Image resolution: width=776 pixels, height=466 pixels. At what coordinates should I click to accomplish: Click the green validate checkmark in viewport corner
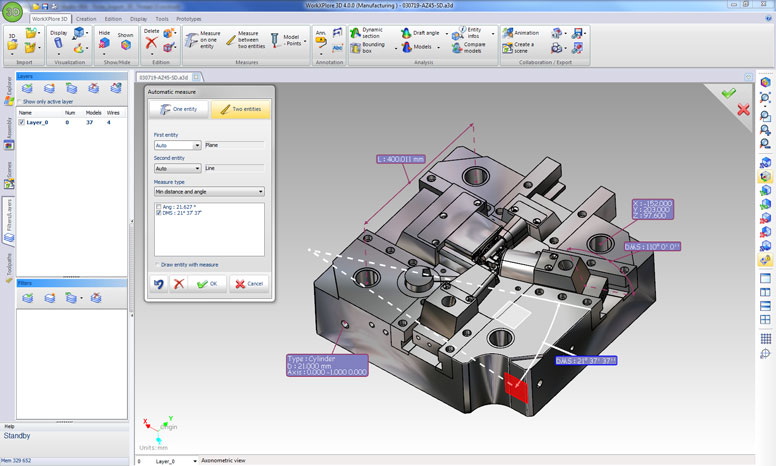[x=728, y=93]
